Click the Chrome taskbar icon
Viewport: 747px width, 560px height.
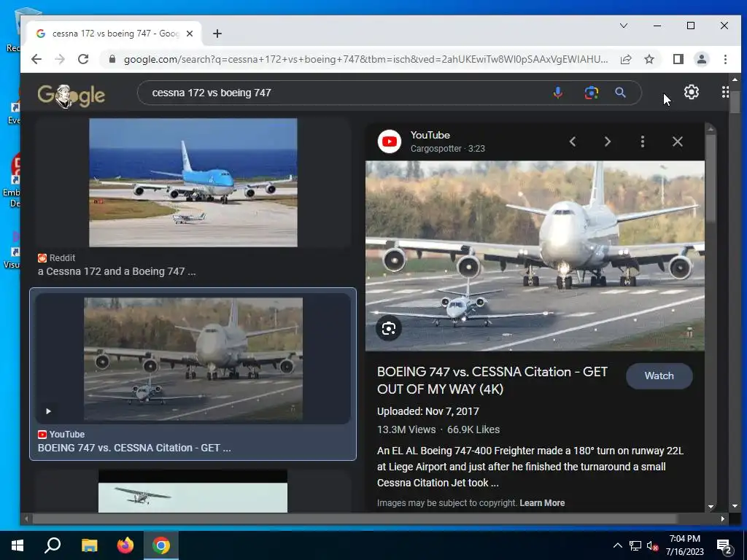pos(161,545)
